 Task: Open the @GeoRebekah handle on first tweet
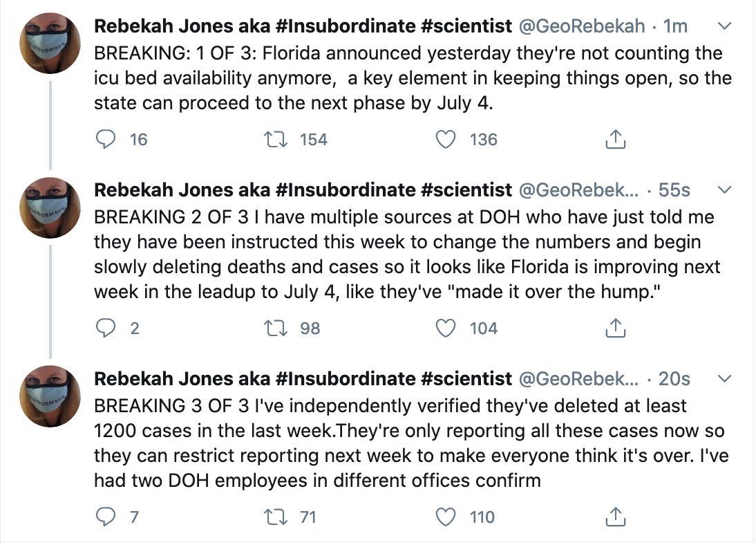pos(580,26)
